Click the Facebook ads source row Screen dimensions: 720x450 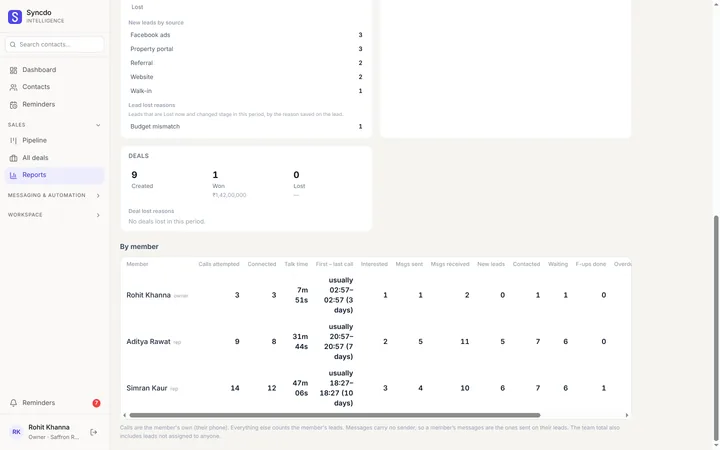click(246, 35)
